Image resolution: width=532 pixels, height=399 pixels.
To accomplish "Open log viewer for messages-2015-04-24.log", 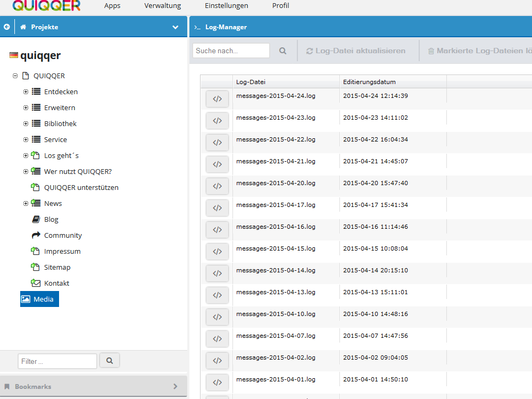I will [217, 99].
